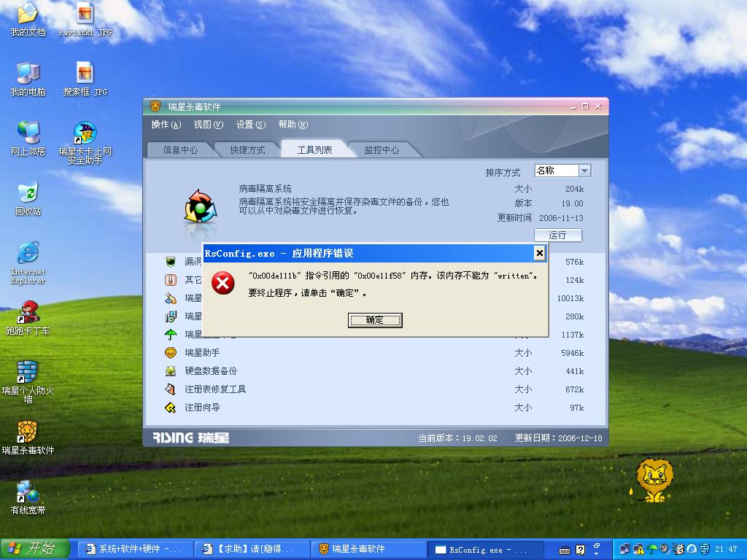Viewport: 747px width, 560px height.
Task: Select 瑞星卡卡上网安全助手 desktop shortcut
Action: [x=85, y=142]
